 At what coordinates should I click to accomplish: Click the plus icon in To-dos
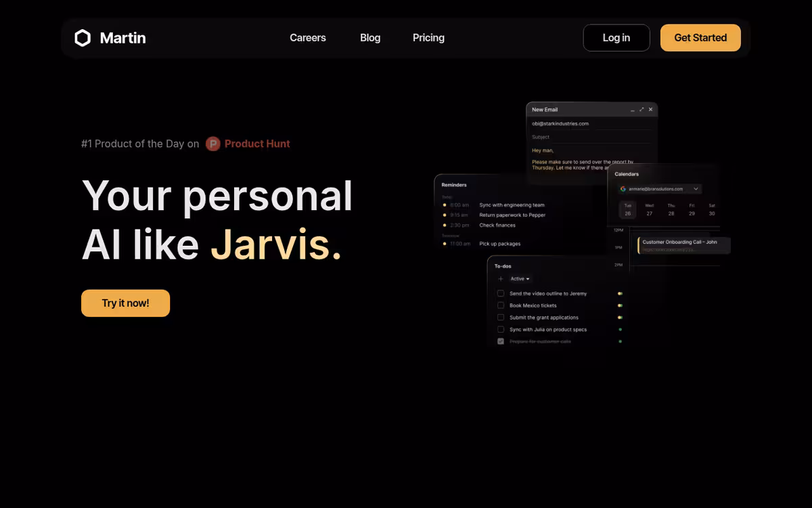click(501, 279)
